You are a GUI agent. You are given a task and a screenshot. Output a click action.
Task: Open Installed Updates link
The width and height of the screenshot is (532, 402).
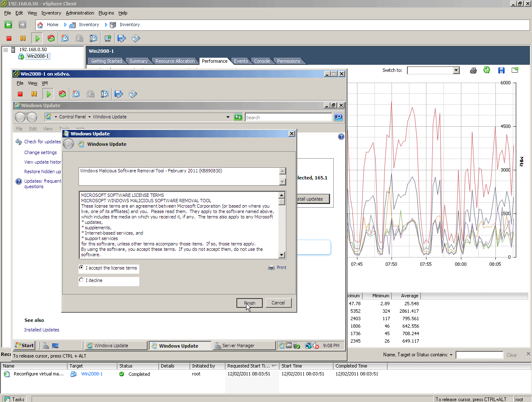pyautogui.click(x=42, y=330)
